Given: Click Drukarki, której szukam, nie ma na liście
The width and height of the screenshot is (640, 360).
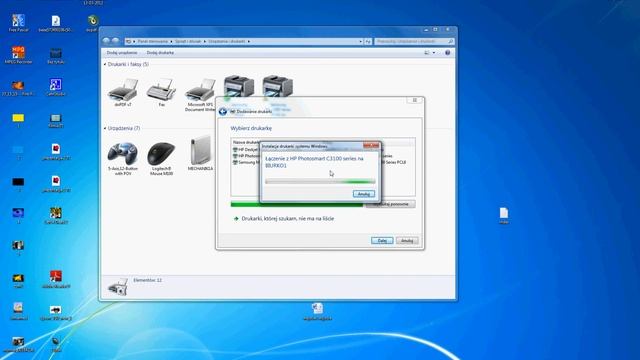Looking at the screenshot, I should (x=288, y=219).
